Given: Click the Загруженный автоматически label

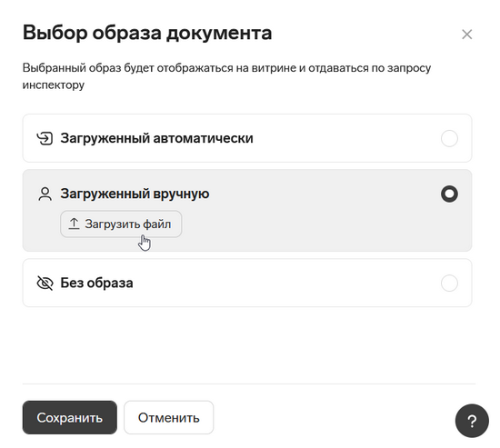Looking at the screenshot, I should point(157,138).
